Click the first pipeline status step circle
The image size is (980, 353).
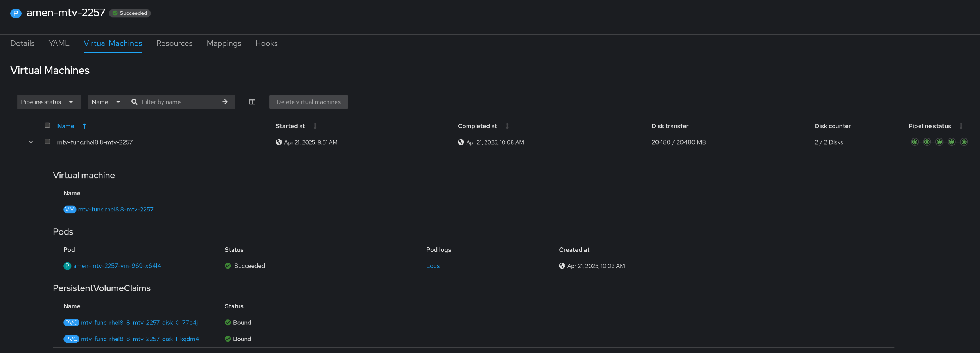915,142
